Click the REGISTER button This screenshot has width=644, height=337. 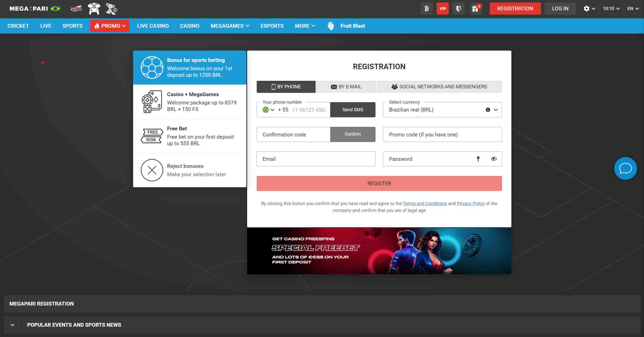[379, 183]
